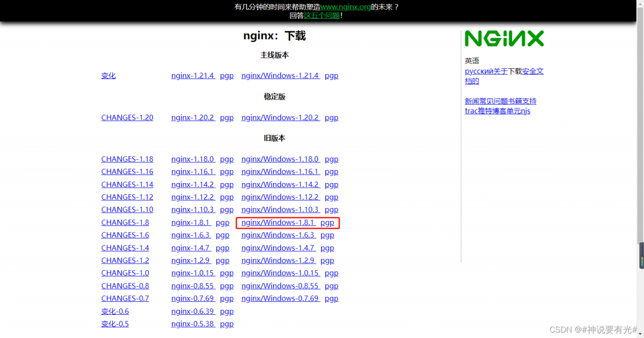
Task: Download nginx-1.14.2 source
Action: click(193, 185)
